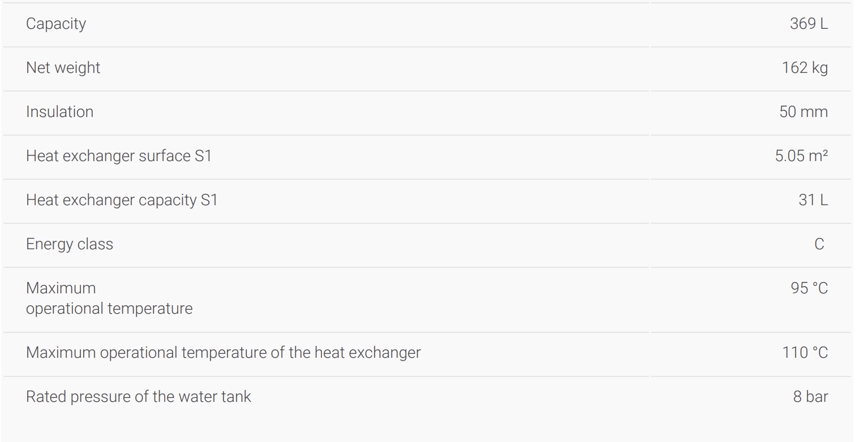Image resolution: width=868 pixels, height=442 pixels.
Task: Click the Energy class label
Action: click(x=70, y=244)
